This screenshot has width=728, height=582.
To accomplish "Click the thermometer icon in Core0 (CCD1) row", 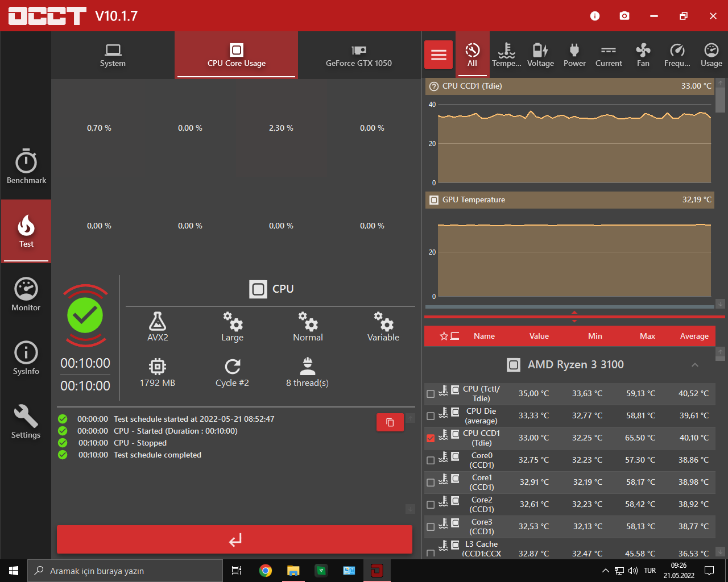I will tap(444, 456).
